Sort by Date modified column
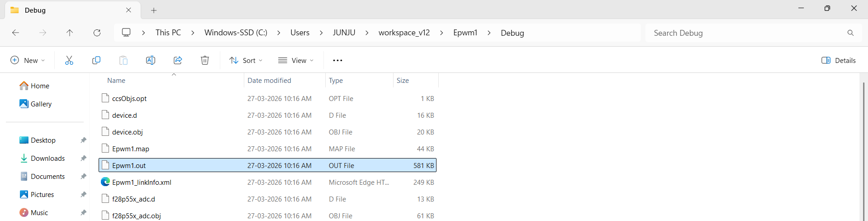Screen dimensions: 868x221 point(269,81)
